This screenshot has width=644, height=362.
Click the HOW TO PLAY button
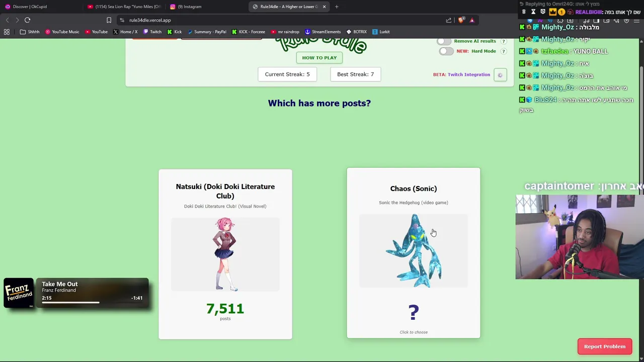[319, 58]
